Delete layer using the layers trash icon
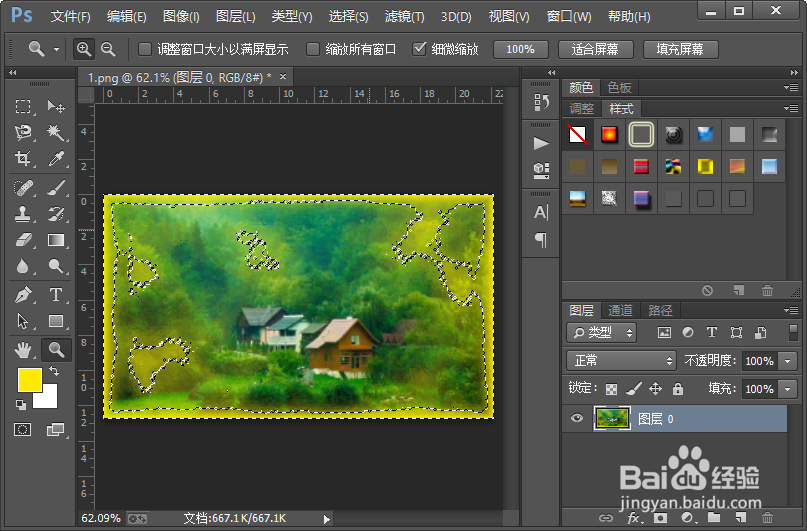Screen dimensions: 807x531 [x=767, y=518]
